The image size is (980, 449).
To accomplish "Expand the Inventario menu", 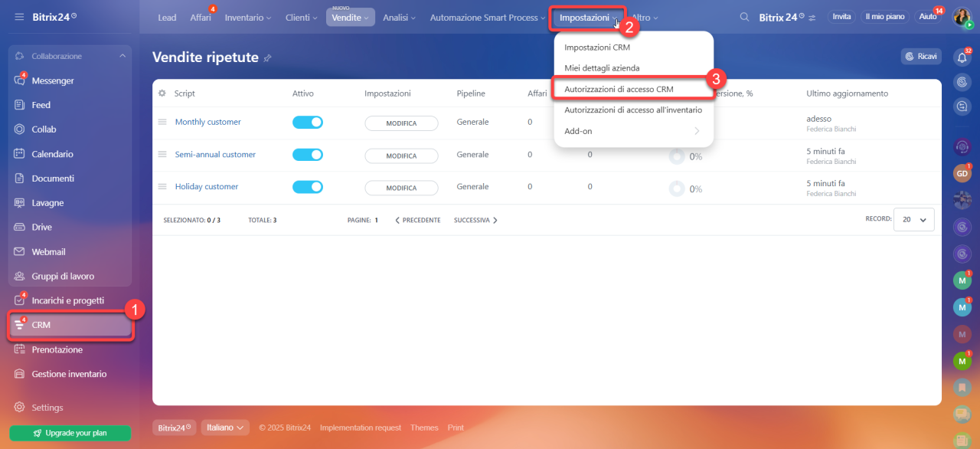I will (247, 17).
